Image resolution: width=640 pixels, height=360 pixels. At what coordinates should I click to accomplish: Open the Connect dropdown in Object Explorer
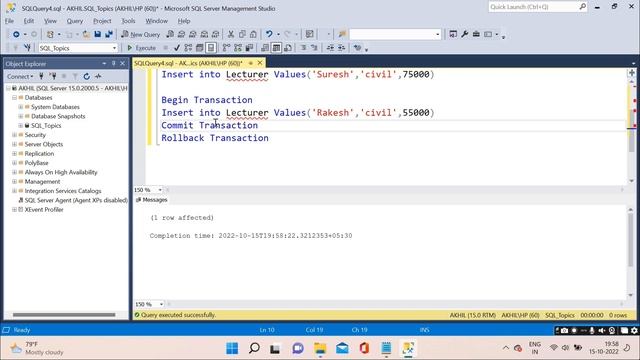pyautogui.click(x=20, y=76)
